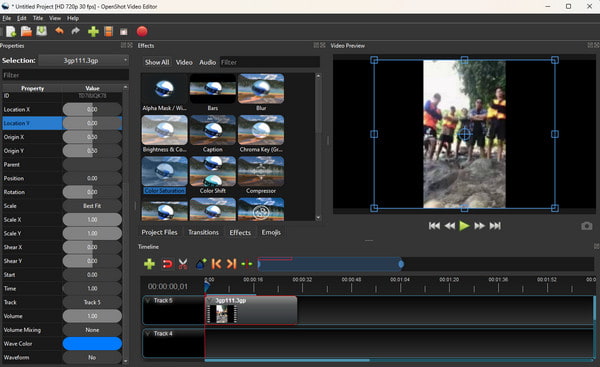The width and height of the screenshot is (600, 367).
Task: Play the video preview
Action: [x=464, y=226]
